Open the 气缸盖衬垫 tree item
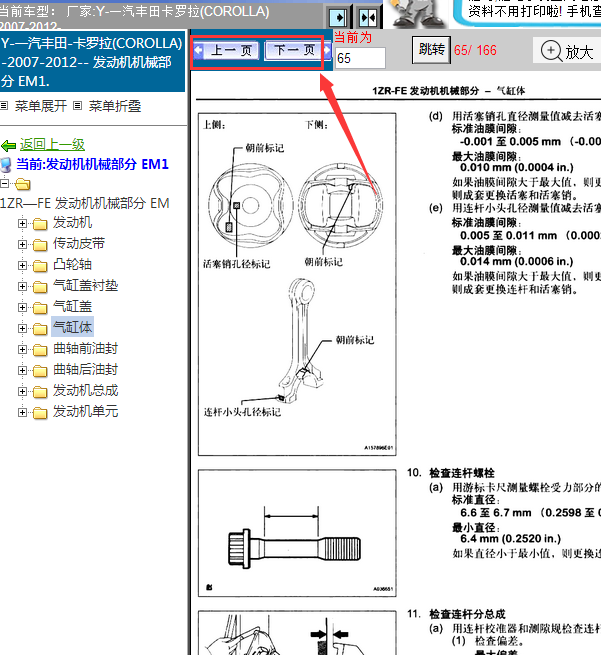This screenshot has height=655, width=601. point(86,286)
